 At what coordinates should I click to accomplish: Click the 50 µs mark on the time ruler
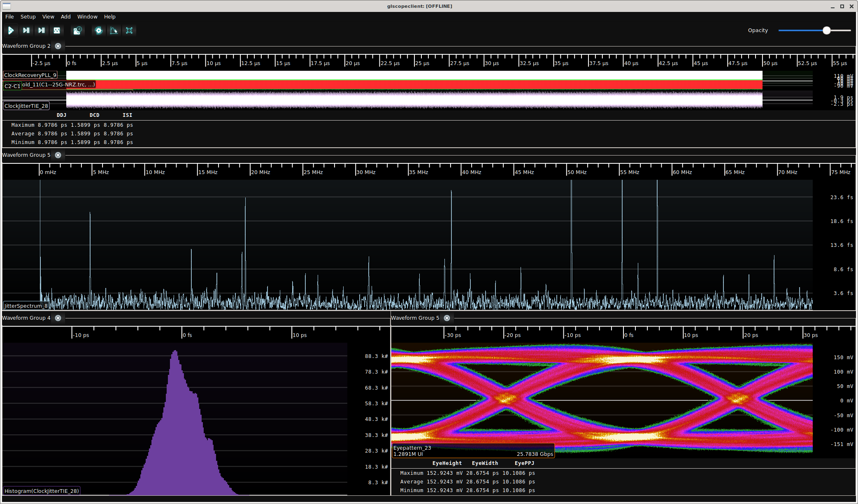click(x=770, y=63)
